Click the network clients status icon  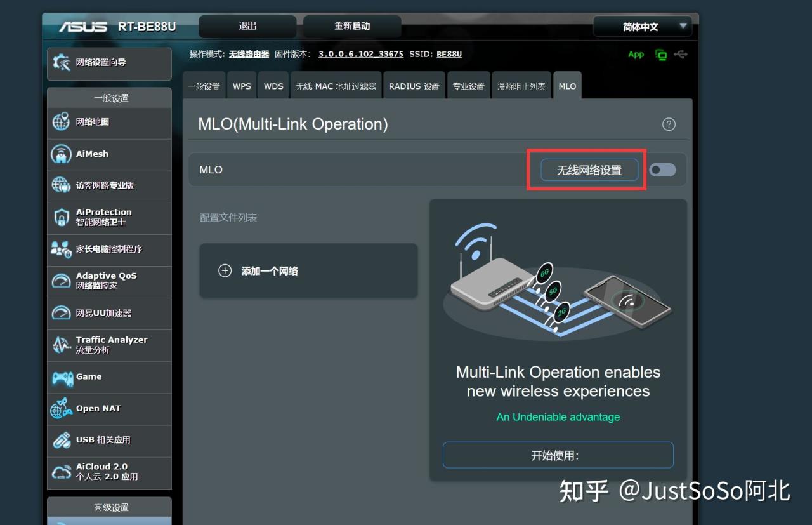(662, 55)
